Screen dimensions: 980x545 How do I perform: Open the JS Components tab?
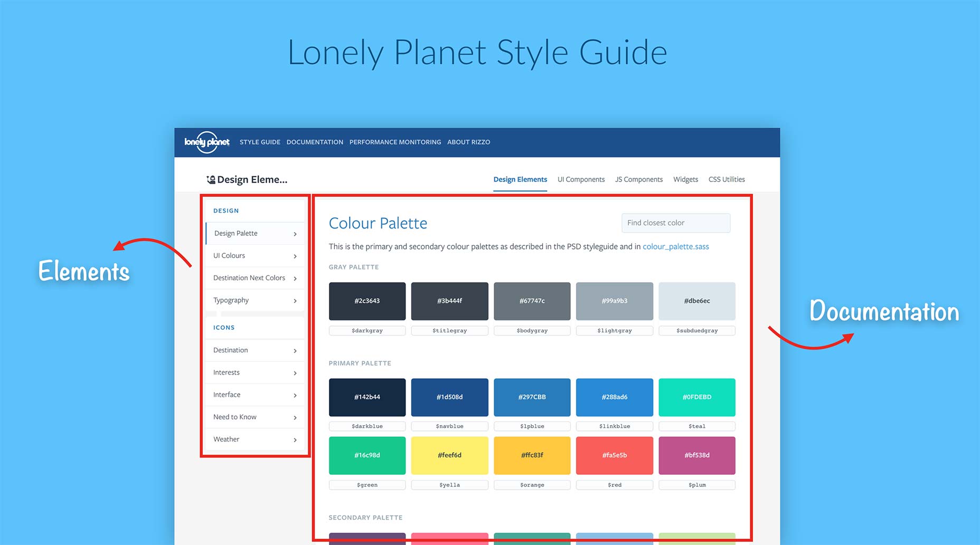pos(638,179)
